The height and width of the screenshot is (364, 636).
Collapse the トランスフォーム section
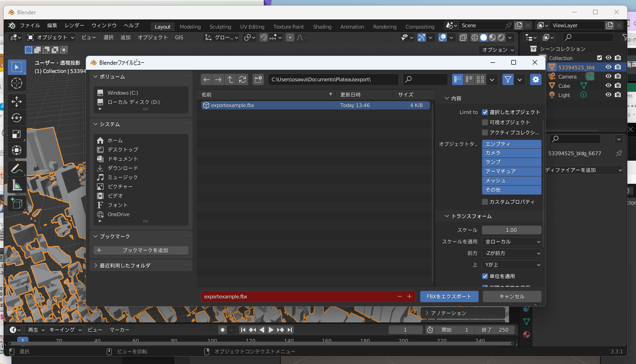(x=447, y=216)
